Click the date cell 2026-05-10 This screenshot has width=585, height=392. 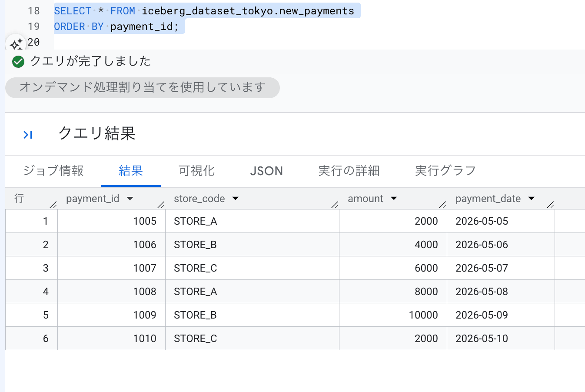point(501,339)
